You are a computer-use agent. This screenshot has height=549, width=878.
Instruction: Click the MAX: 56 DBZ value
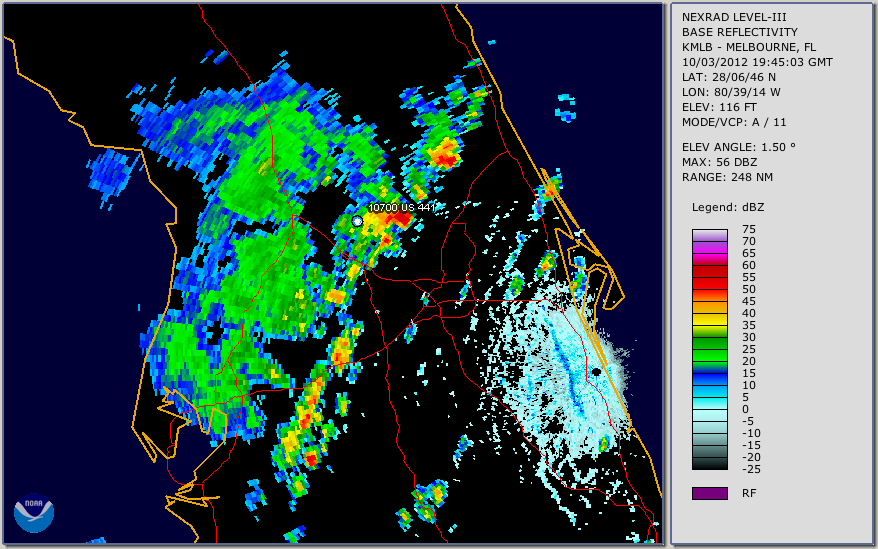720,162
